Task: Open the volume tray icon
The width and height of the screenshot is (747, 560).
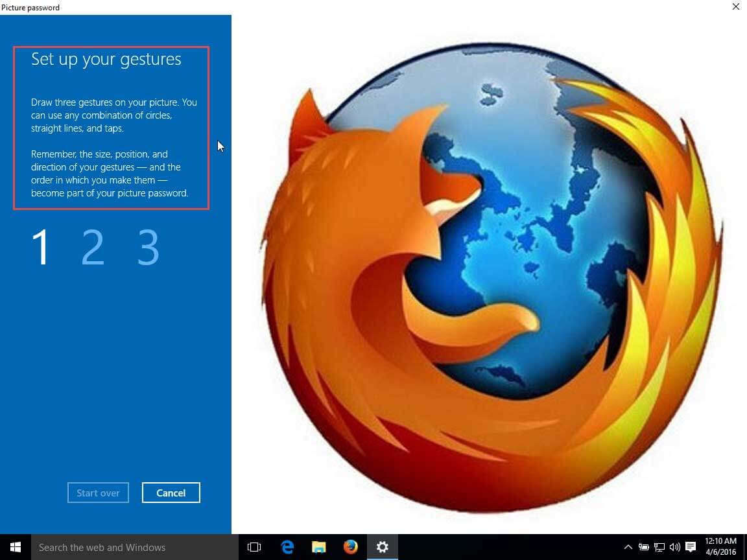Action: [x=674, y=548]
